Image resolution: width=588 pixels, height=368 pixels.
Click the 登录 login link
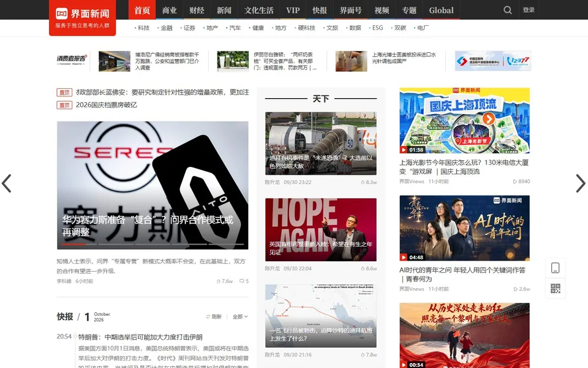pos(529,10)
